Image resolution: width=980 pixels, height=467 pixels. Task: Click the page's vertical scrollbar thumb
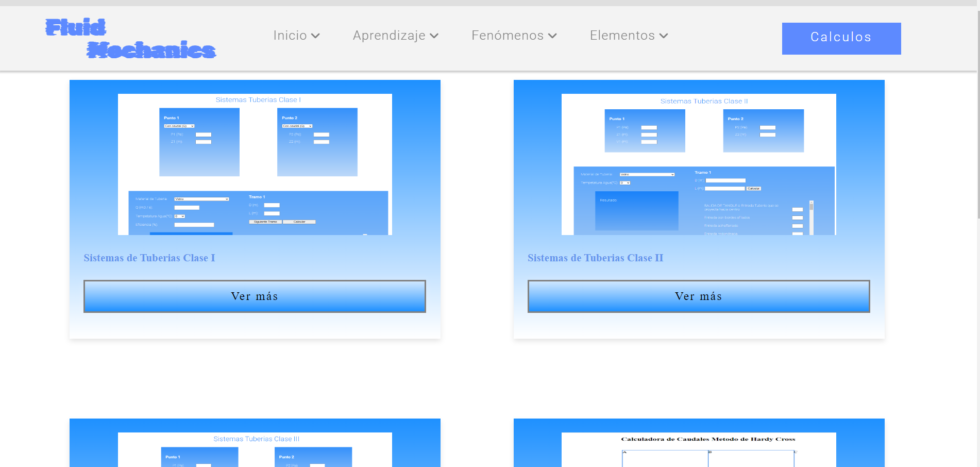[x=977, y=113]
